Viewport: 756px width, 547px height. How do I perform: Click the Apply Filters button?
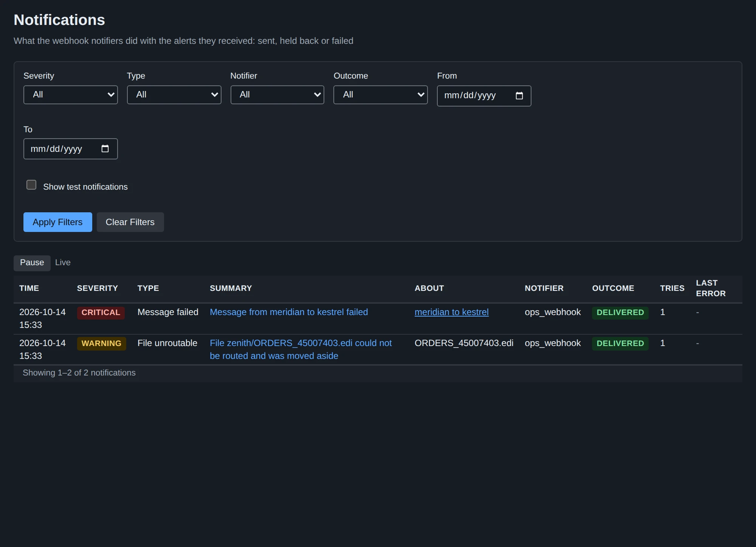point(58,222)
